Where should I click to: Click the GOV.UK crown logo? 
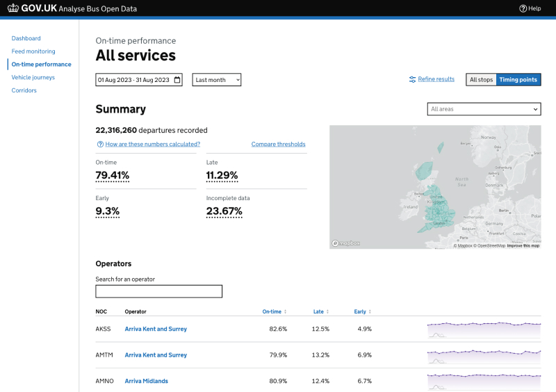click(x=13, y=8)
